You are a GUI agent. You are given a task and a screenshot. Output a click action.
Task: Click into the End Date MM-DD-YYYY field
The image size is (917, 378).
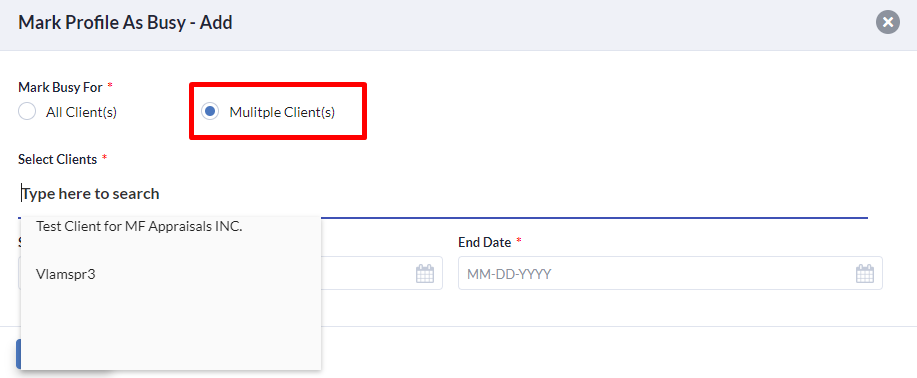(x=670, y=273)
